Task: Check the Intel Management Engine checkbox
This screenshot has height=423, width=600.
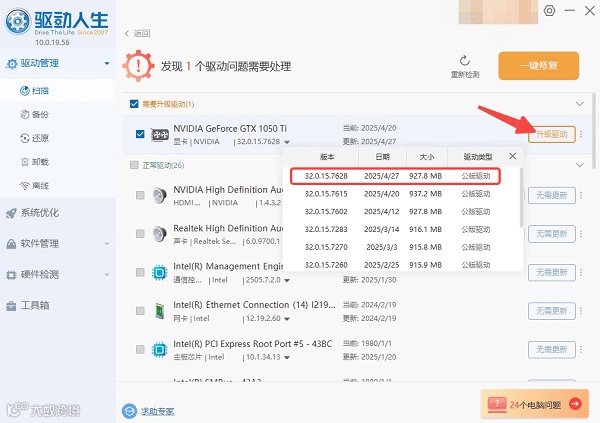Action: coord(140,273)
